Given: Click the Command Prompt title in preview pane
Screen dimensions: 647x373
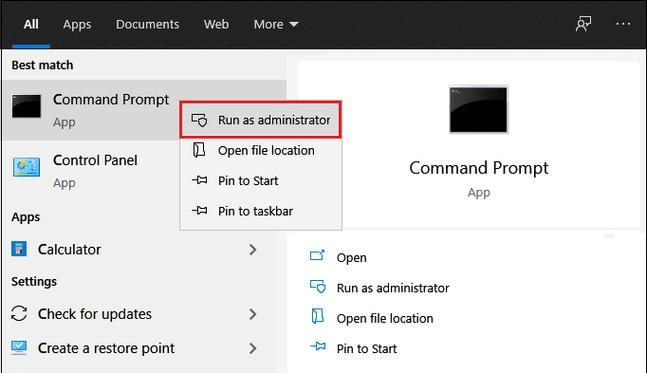Looking at the screenshot, I should click(x=479, y=168).
